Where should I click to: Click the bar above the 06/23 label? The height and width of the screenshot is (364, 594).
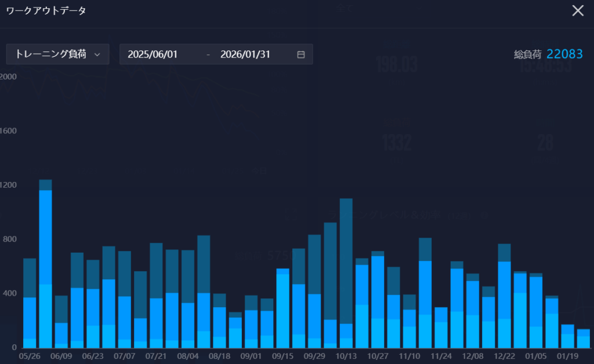coord(93,307)
